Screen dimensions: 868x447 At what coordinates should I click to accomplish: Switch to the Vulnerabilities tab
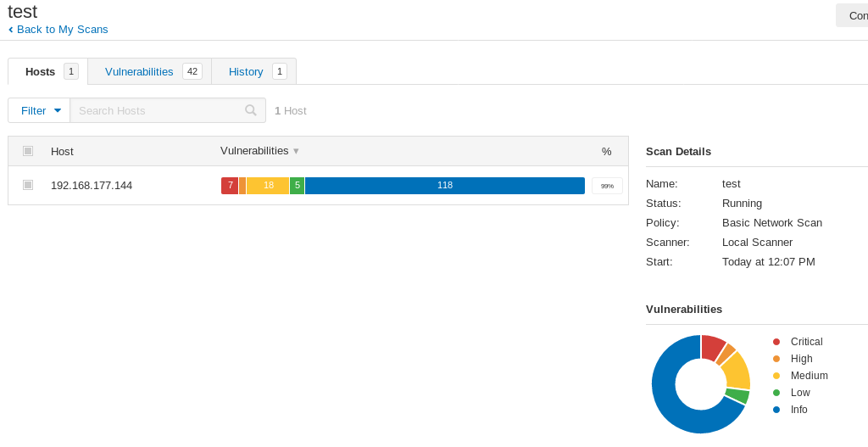tap(139, 71)
